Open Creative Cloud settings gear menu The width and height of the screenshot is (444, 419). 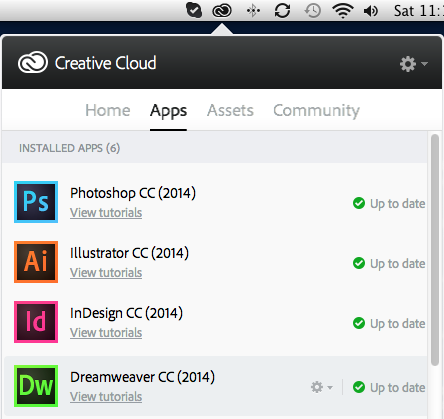[413, 64]
